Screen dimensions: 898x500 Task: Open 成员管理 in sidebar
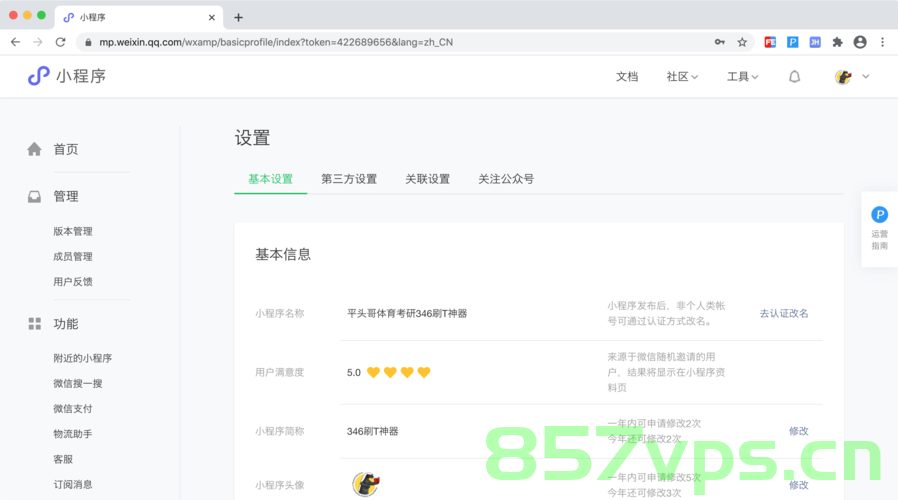[x=73, y=257]
